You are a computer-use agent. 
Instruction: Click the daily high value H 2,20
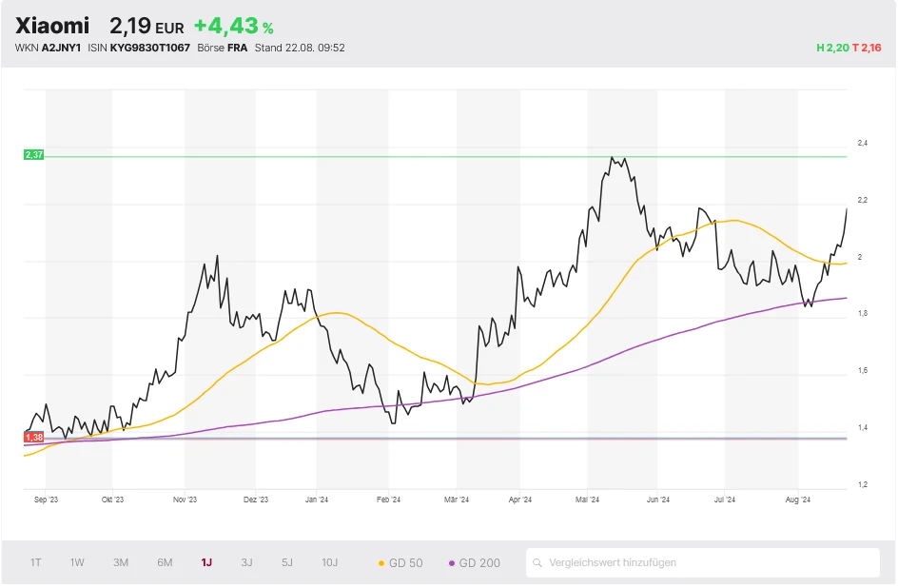tap(829, 48)
